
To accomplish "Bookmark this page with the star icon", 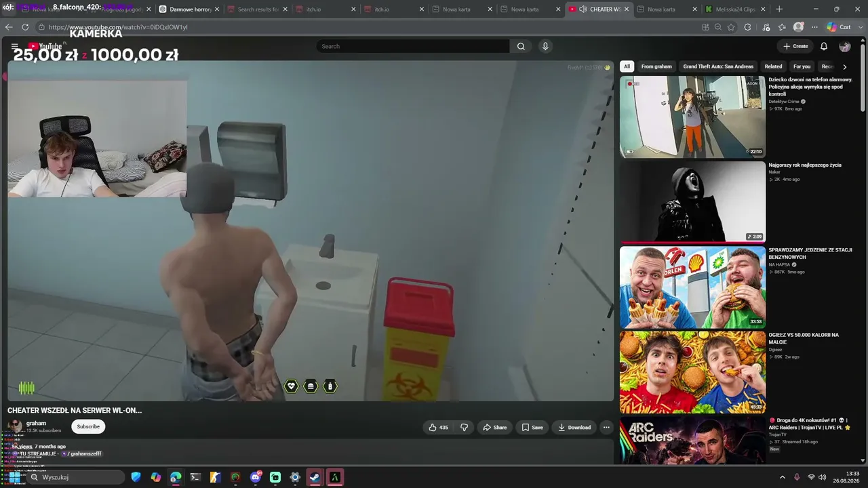I will [x=731, y=27].
